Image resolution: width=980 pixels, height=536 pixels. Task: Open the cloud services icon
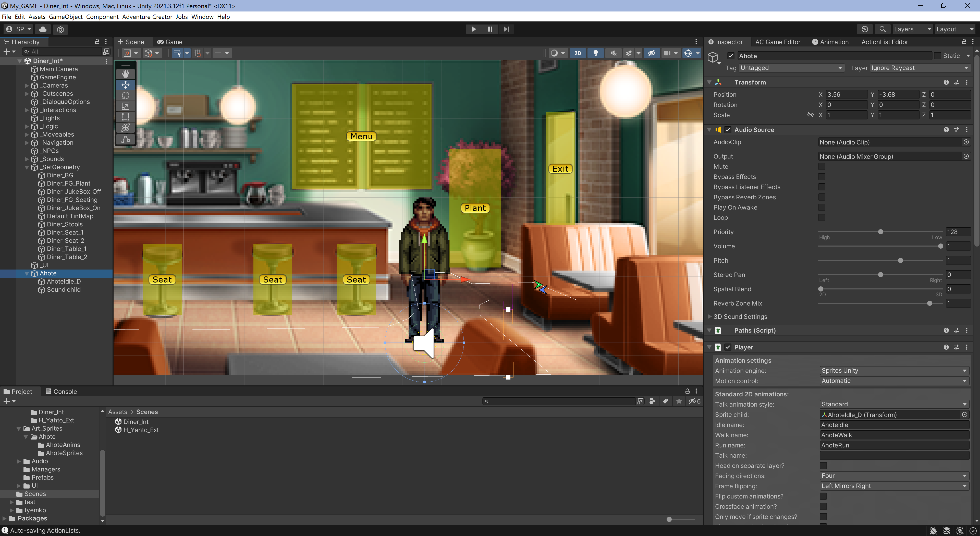[x=43, y=29]
